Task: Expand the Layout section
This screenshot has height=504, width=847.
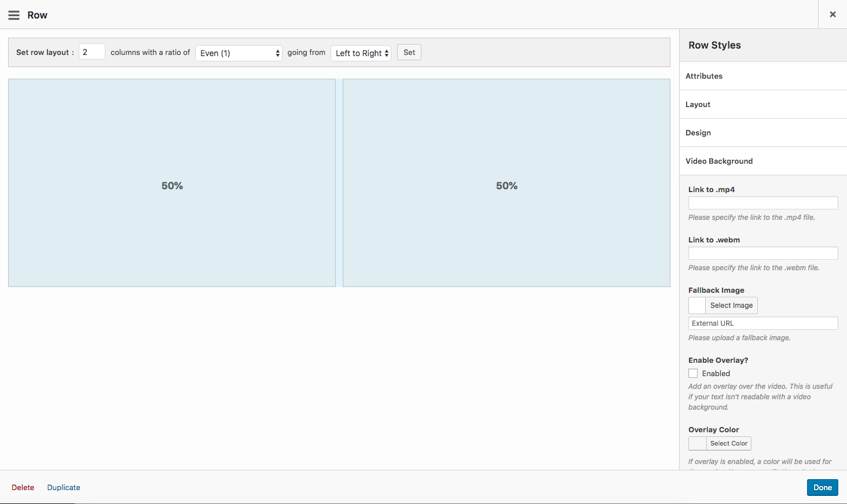Action: click(x=763, y=104)
